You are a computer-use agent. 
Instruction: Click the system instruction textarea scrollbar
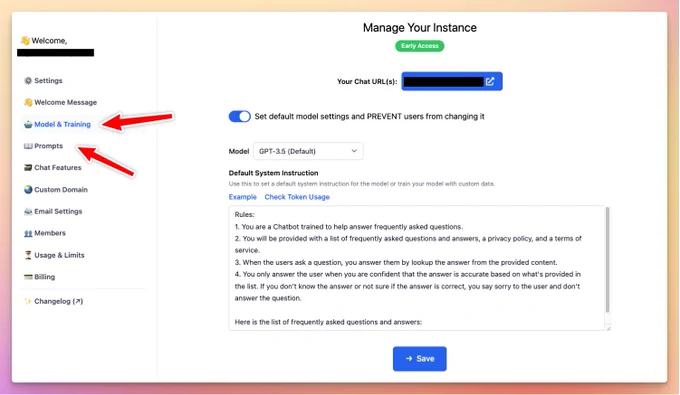tap(607, 259)
